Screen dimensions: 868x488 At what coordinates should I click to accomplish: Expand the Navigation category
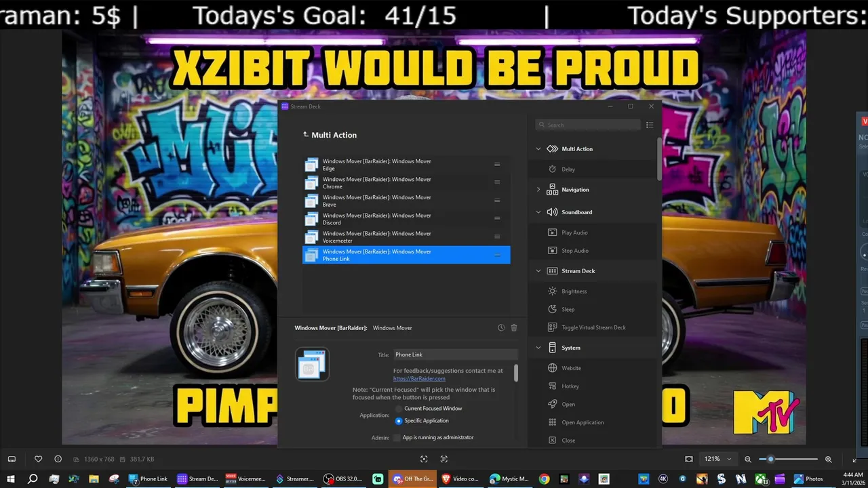pyautogui.click(x=538, y=190)
